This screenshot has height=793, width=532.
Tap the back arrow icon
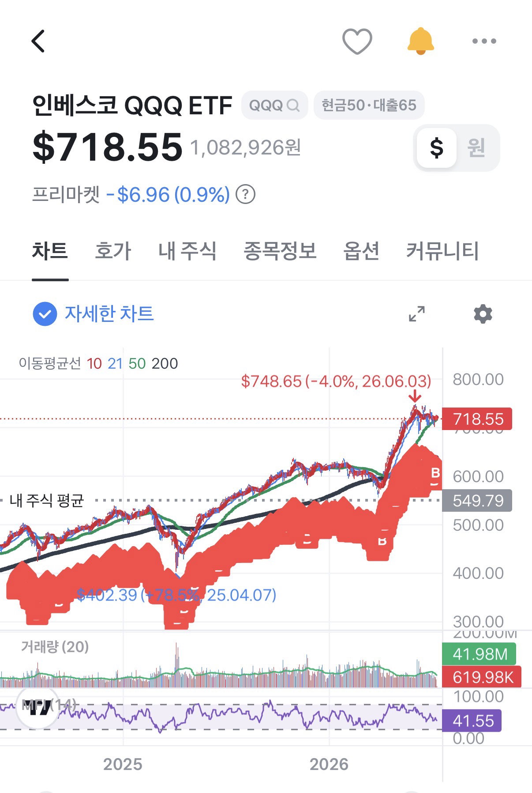tap(38, 41)
